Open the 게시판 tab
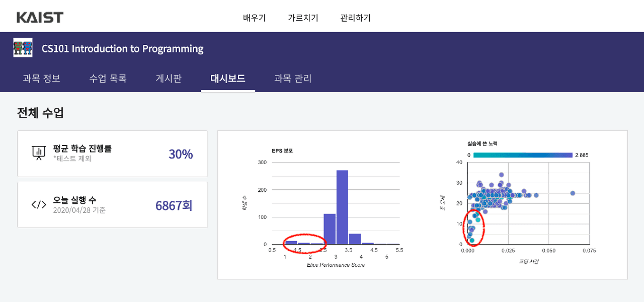The image size is (644, 302). pyautogui.click(x=168, y=79)
